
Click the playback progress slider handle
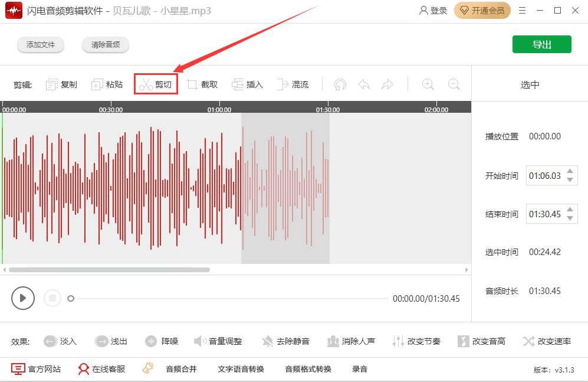coord(71,299)
